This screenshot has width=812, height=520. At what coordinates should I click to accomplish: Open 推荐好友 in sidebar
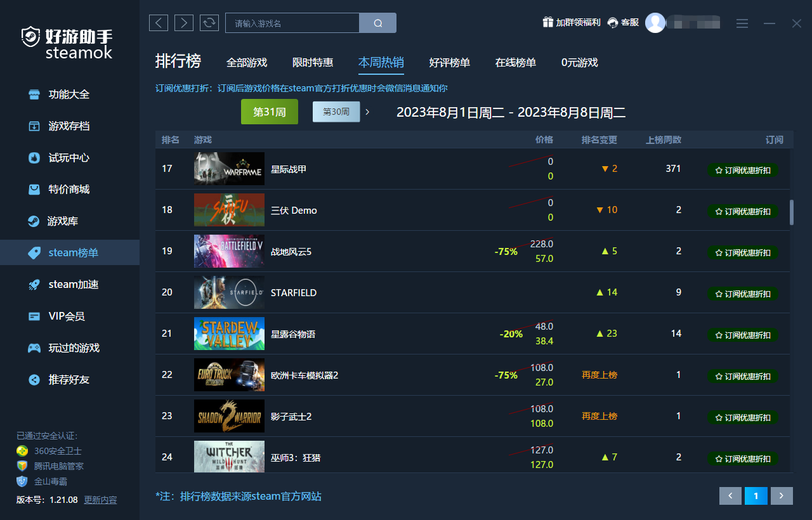(x=70, y=380)
